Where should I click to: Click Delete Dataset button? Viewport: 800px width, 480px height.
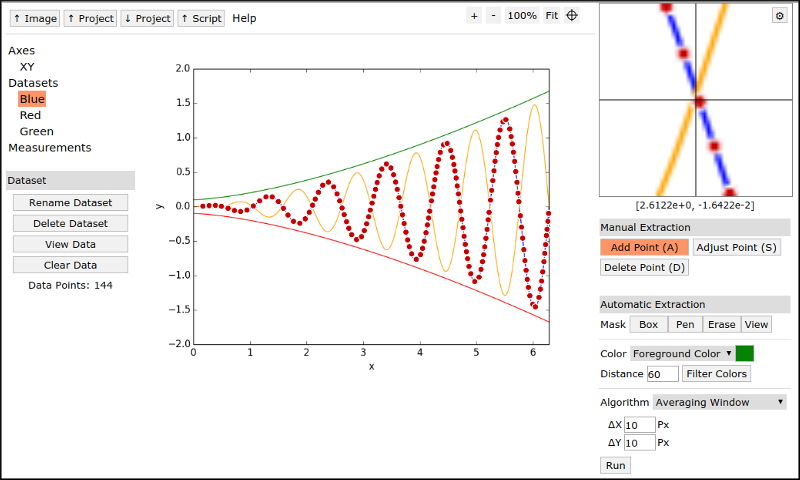(x=70, y=223)
